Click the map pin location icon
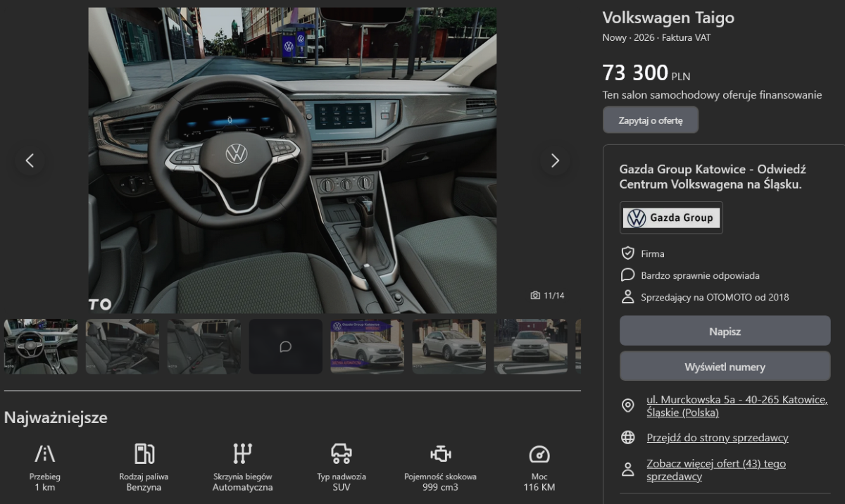The width and height of the screenshot is (845, 504). point(627,405)
